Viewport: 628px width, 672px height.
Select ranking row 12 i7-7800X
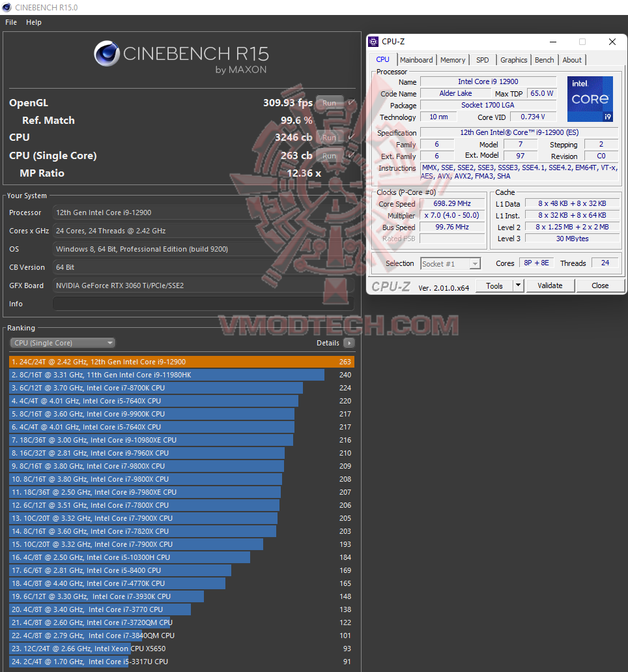pos(182,505)
